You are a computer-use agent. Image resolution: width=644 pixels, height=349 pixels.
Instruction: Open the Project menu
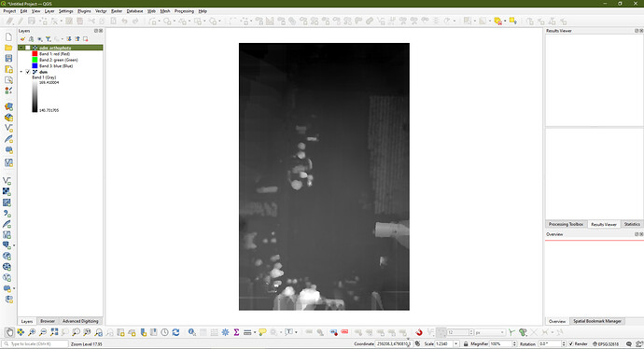(9, 11)
